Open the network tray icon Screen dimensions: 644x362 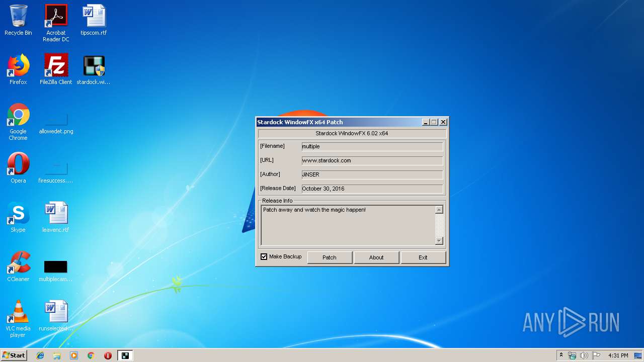tap(572, 355)
